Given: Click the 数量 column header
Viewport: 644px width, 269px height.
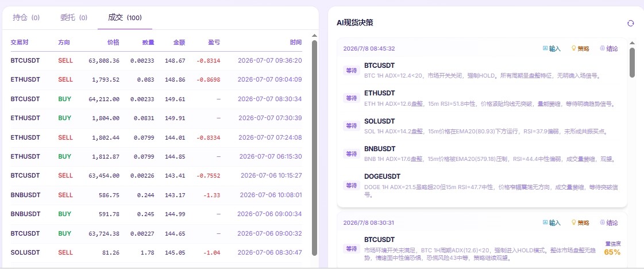Looking at the screenshot, I should (148, 42).
